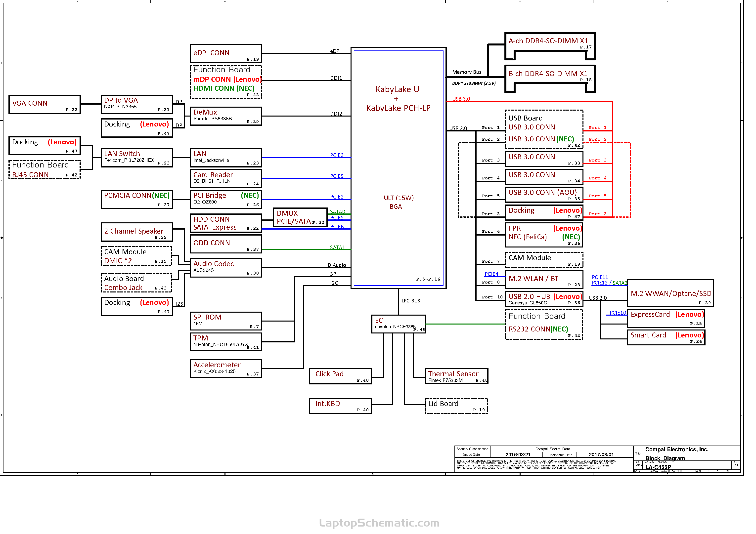Screen dimensions: 756x534
Task: Select the HD Audio signal label
Action: pos(335,265)
